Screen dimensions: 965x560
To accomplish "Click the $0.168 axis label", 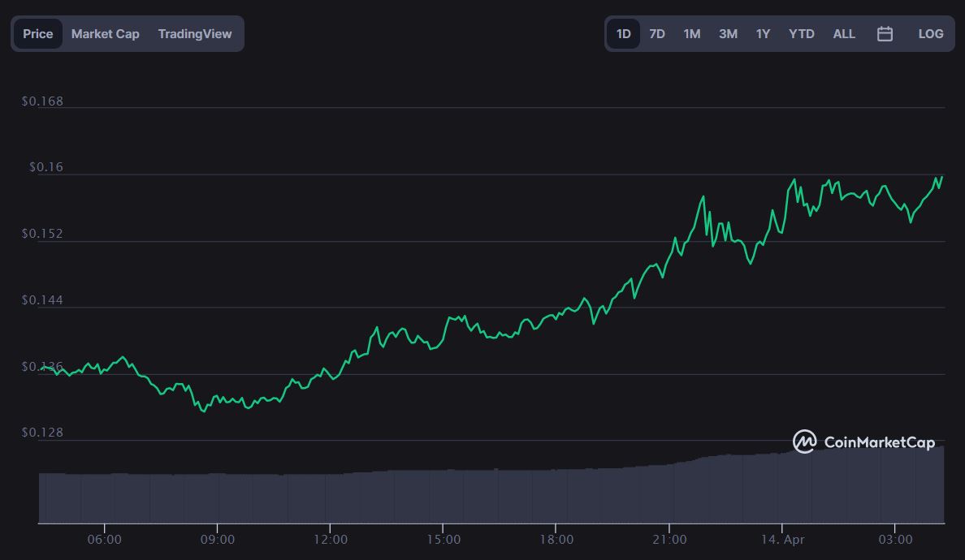I will tap(43, 101).
